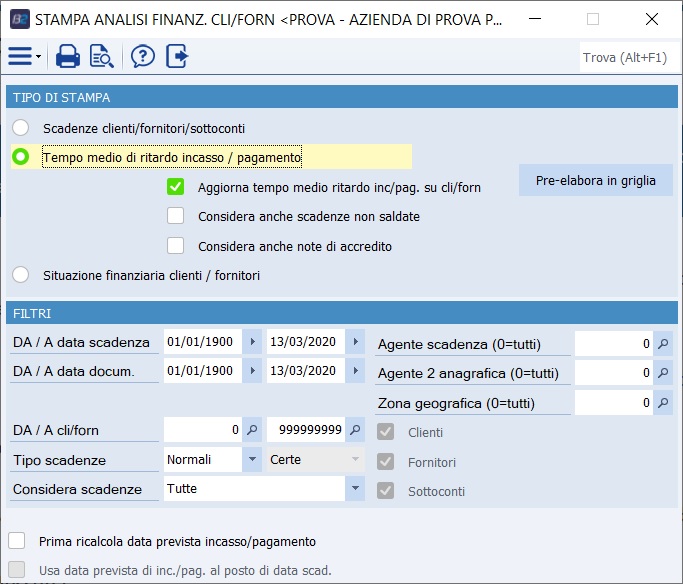Open date picker for docum. end date

click(x=355, y=371)
